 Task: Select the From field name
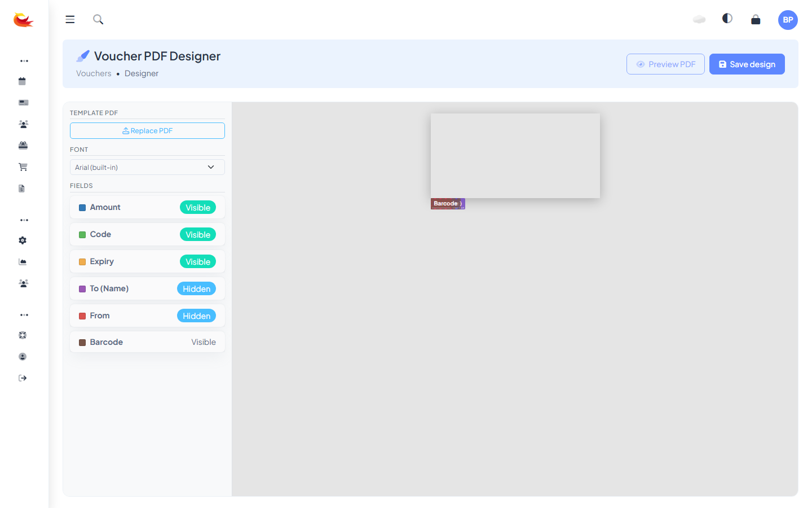click(100, 316)
